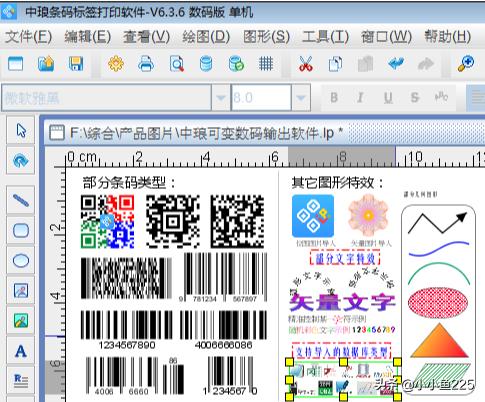
Task: Select the Data Matrix code on canvas
Action: tap(237, 222)
